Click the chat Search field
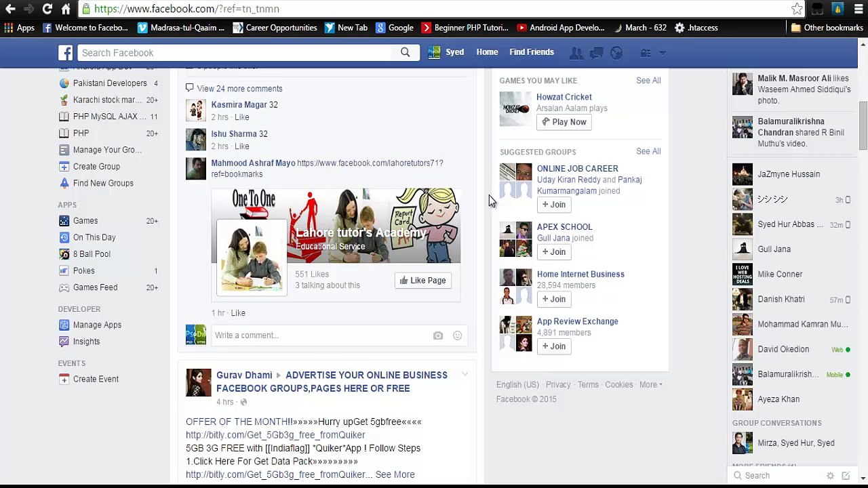 click(x=776, y=476)
